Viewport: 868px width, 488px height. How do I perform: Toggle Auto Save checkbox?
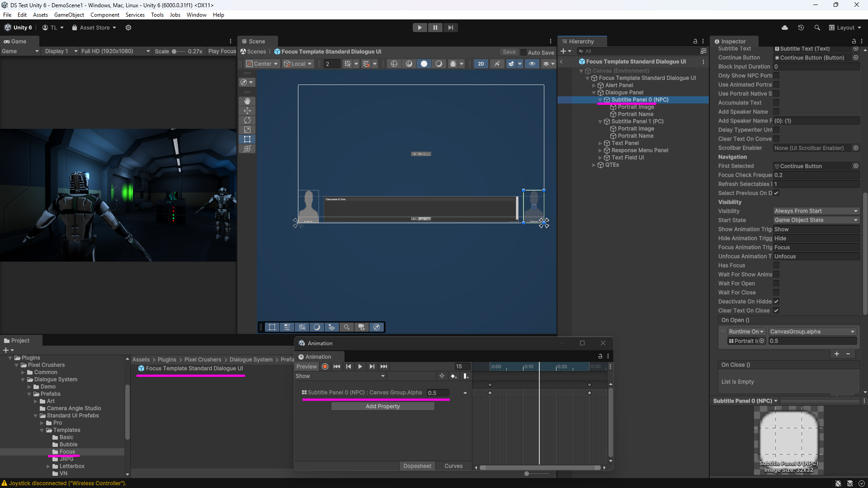coord(524,52)
